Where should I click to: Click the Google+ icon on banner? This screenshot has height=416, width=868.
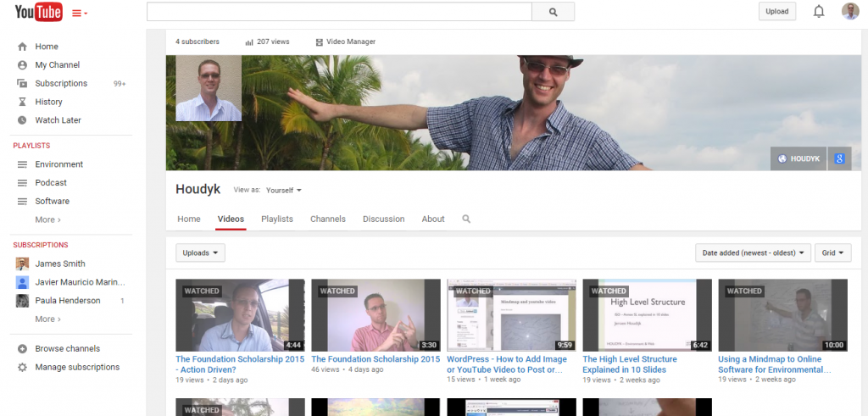click(x=839, y=158)
